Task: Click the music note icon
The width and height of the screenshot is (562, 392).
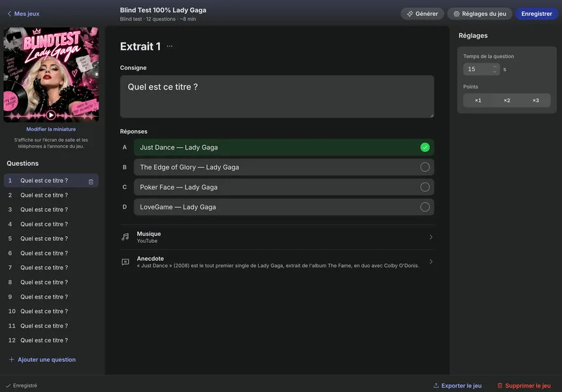Action: 125,237
